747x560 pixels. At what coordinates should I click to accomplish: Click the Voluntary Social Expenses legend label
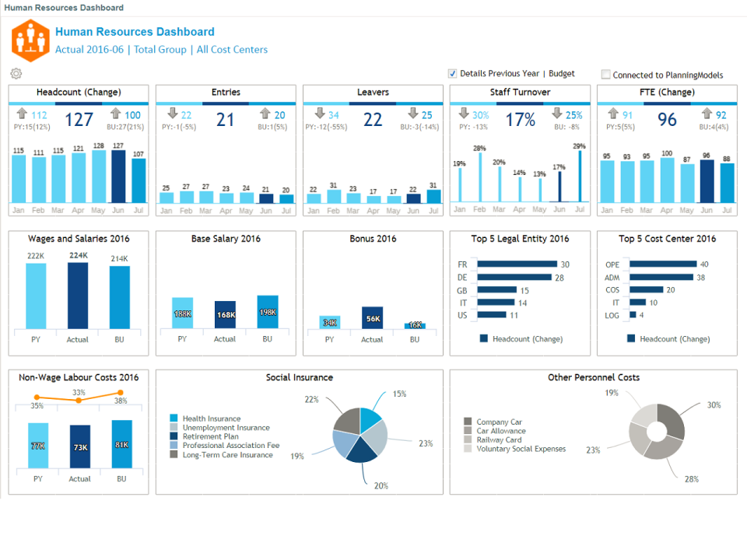[x=521, y=449]
